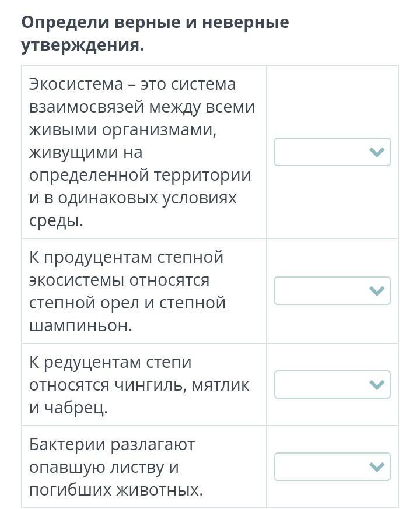Click chevron arrow beside the Бактерии statement

377,467
